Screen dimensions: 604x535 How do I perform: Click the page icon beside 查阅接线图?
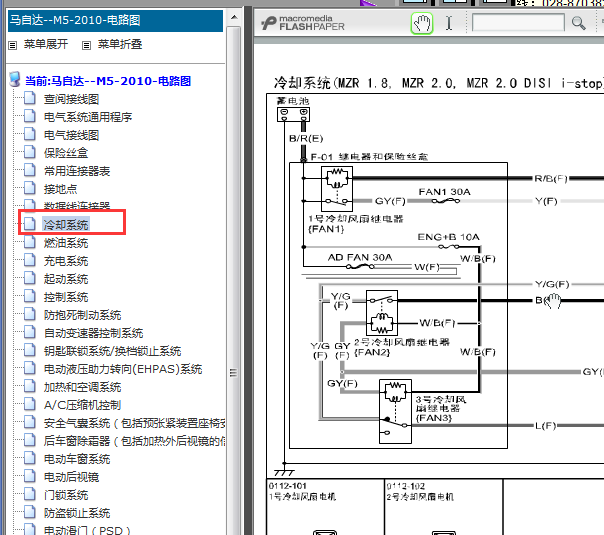click(x=30, y=98)
